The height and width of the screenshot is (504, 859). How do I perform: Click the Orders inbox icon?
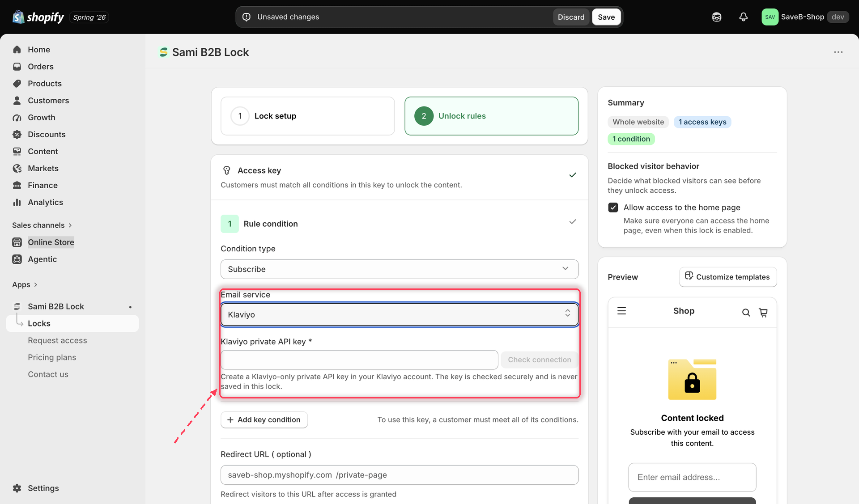pos(17,67)
